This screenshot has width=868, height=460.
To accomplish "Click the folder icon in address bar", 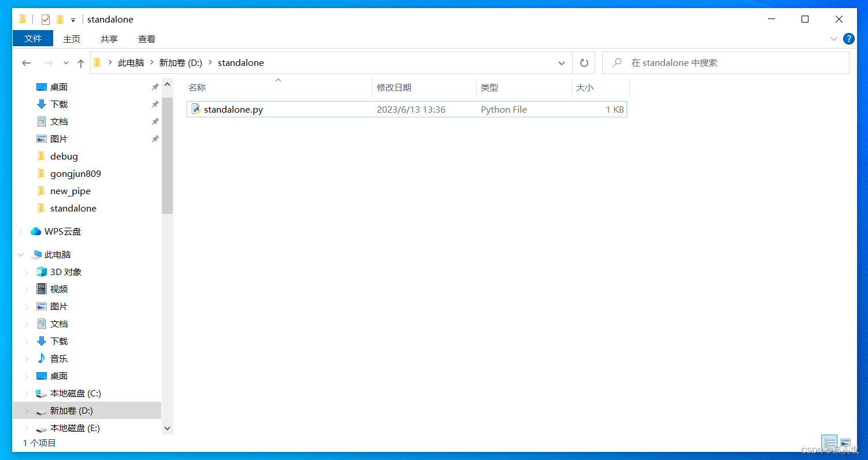I will [x=97, y=63].
